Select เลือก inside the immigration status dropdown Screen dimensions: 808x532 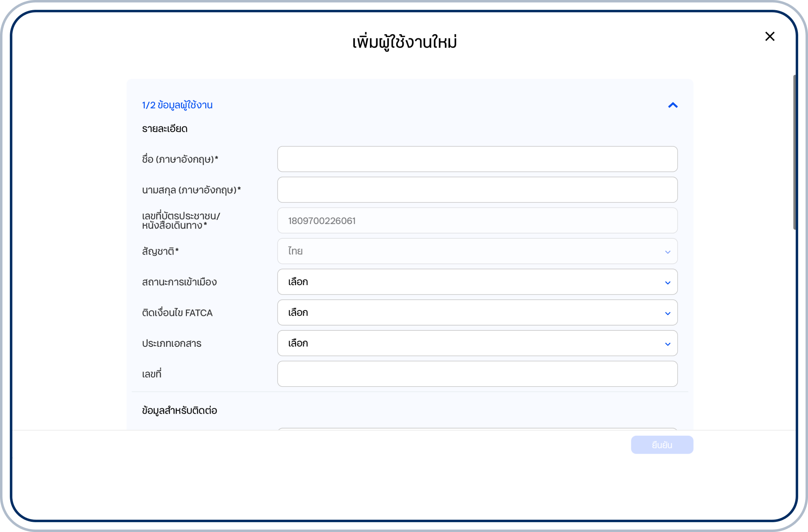[297, 282]
